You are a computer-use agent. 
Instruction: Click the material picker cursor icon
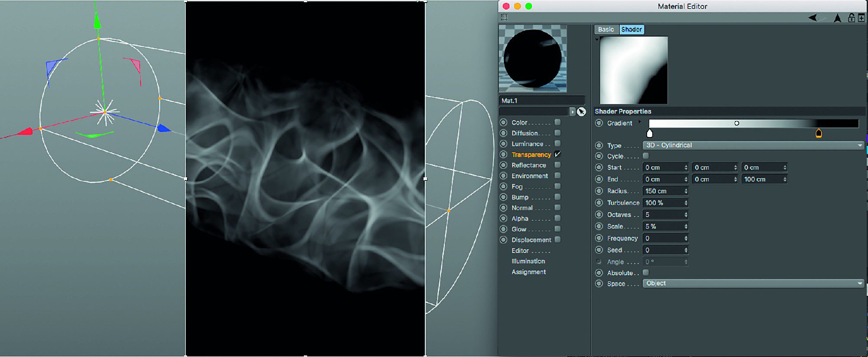582,112
